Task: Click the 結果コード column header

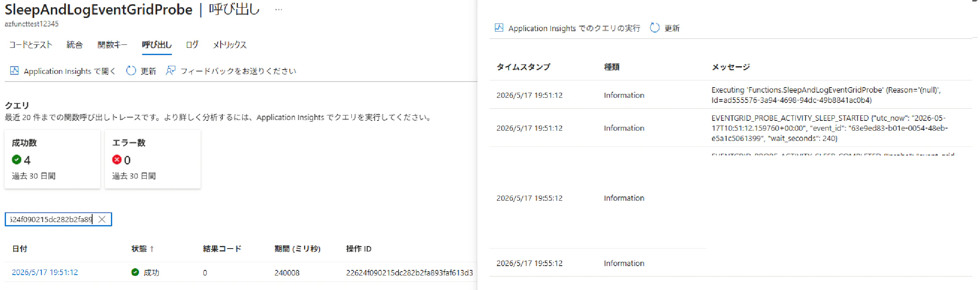Action: [x=222, y=249]
